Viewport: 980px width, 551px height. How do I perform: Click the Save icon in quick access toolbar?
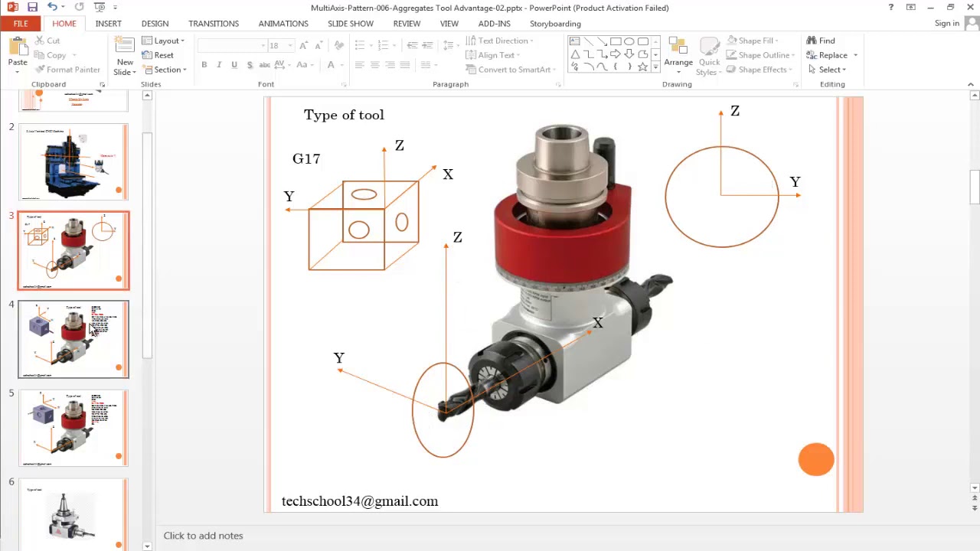click(32, 7)
